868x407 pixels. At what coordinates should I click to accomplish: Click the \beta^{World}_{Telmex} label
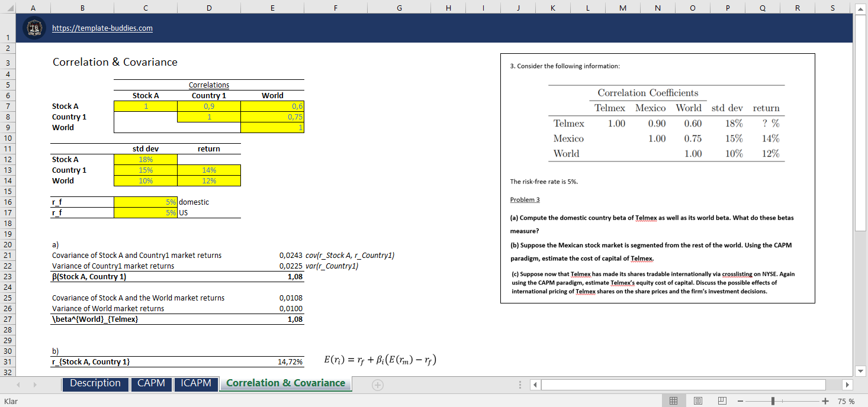pos(95,319)
